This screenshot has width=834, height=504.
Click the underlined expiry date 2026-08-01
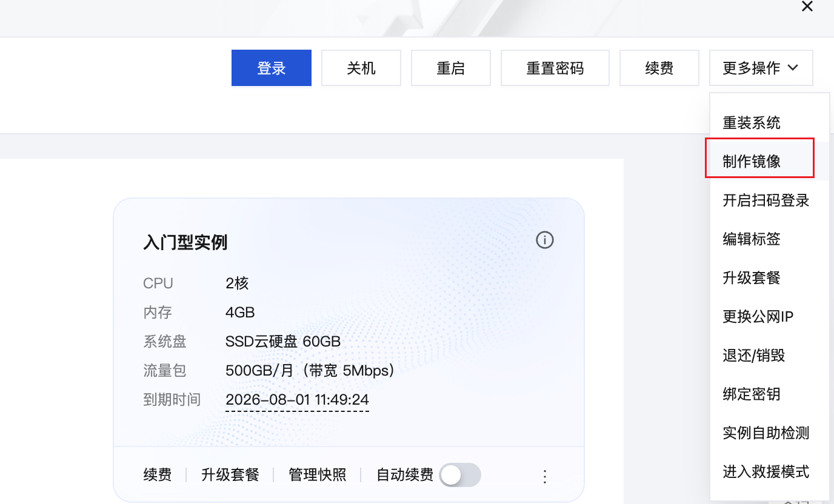tap(297, 400)
